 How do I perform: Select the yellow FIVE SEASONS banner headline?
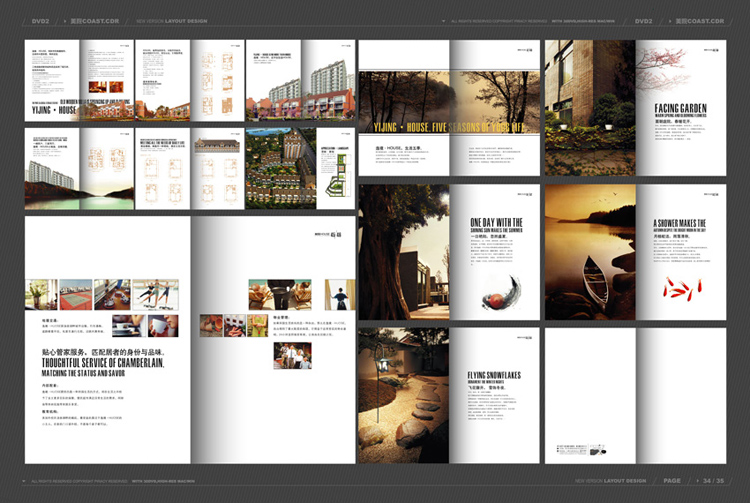449,127
